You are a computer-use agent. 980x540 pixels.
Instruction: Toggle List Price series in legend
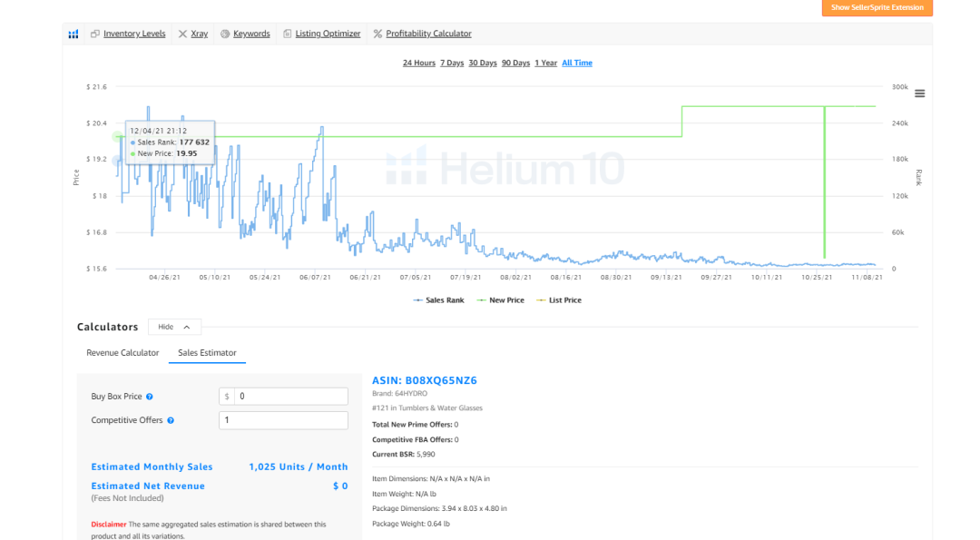click(x=559, y=300)
